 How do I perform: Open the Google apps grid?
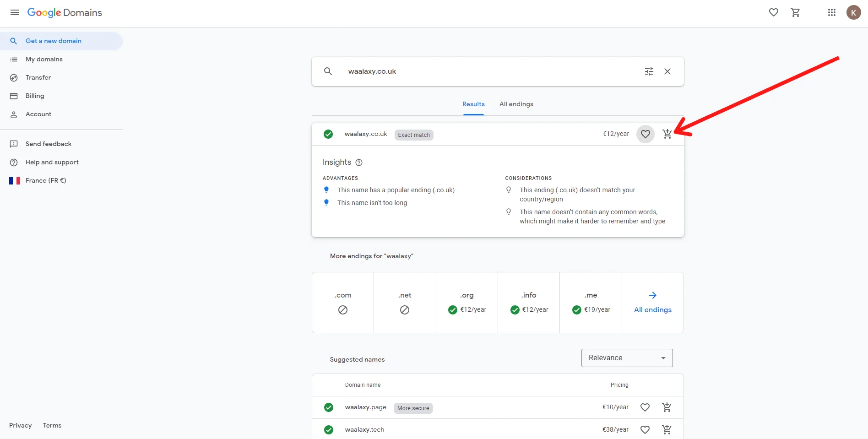832,12
